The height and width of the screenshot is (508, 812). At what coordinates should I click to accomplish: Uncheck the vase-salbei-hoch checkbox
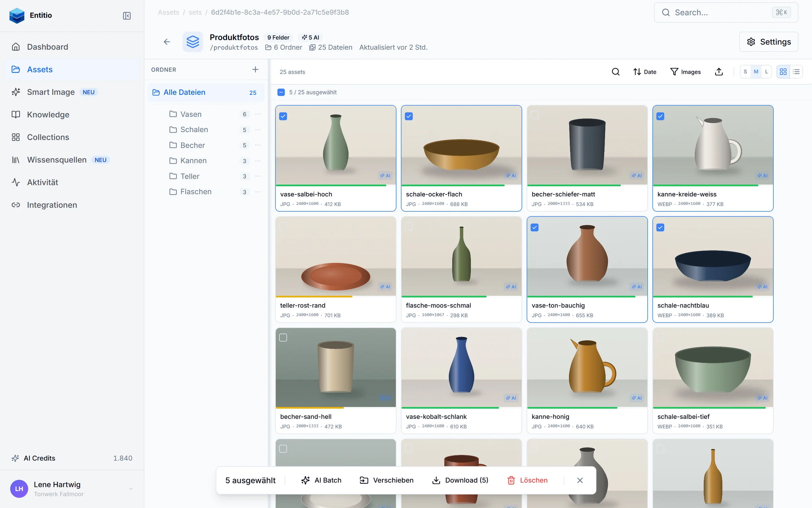pyautogui.click(x=283, y=117)
